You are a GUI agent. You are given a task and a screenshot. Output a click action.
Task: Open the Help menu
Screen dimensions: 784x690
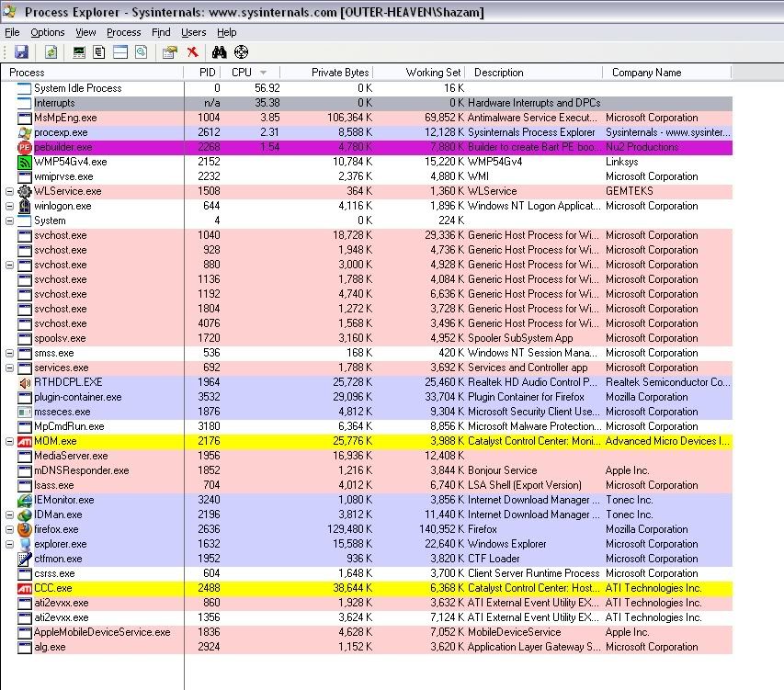click(226, 32)
